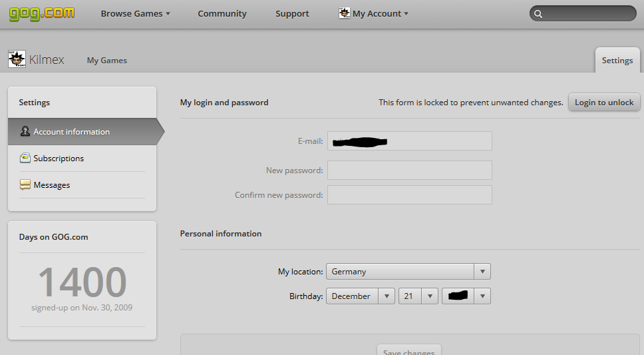
Task: Click inside the top search box
Action: coord(583,13)
